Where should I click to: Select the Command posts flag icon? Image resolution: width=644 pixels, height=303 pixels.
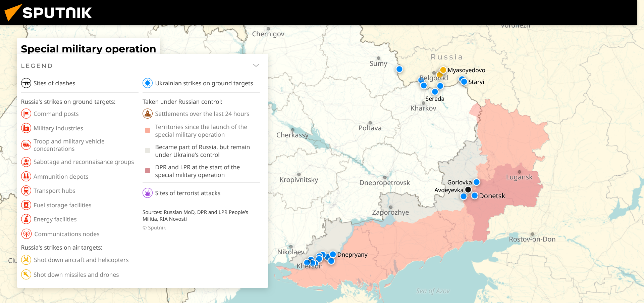pos(26,114)
